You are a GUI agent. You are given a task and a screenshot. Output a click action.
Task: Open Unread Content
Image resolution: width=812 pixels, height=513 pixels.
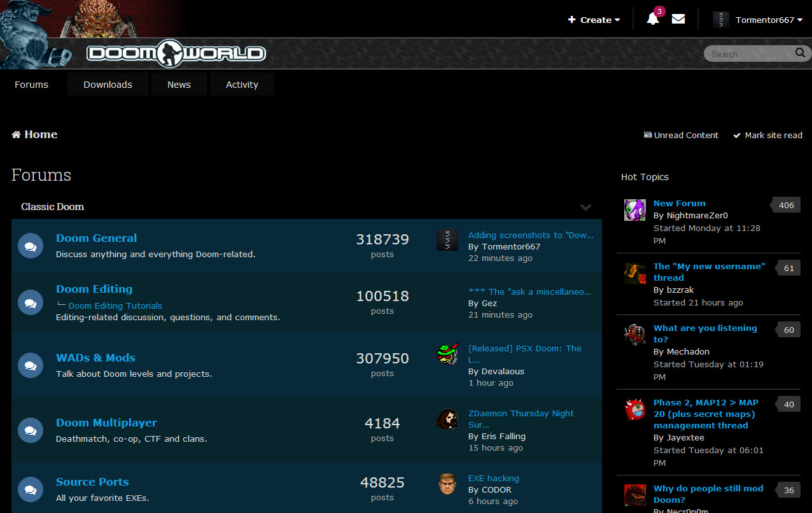681,135
